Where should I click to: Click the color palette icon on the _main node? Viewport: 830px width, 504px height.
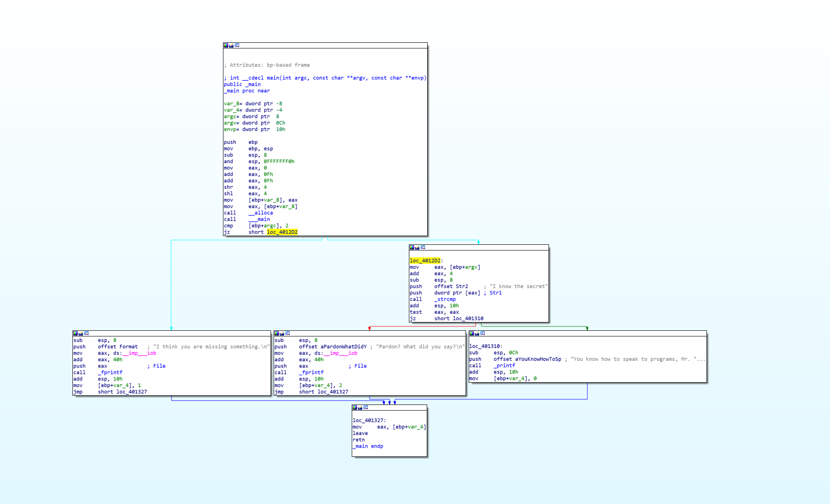click(x=226, y=45)
